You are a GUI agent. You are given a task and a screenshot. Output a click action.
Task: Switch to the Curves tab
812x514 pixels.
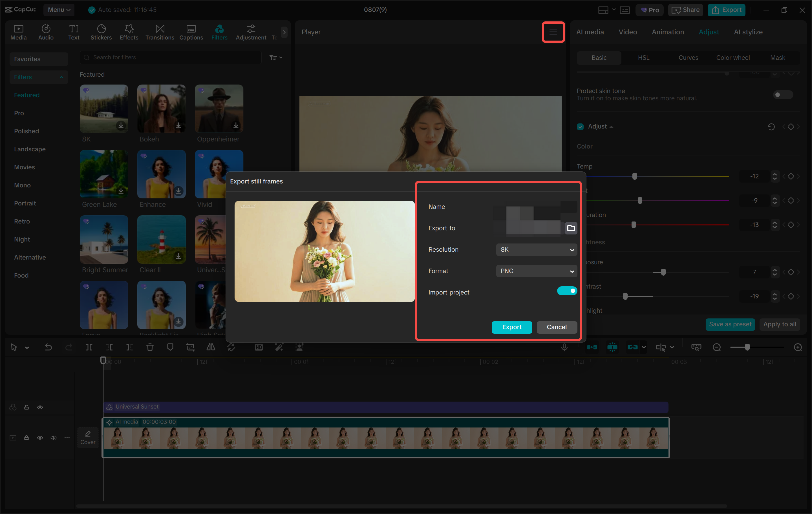688,57
